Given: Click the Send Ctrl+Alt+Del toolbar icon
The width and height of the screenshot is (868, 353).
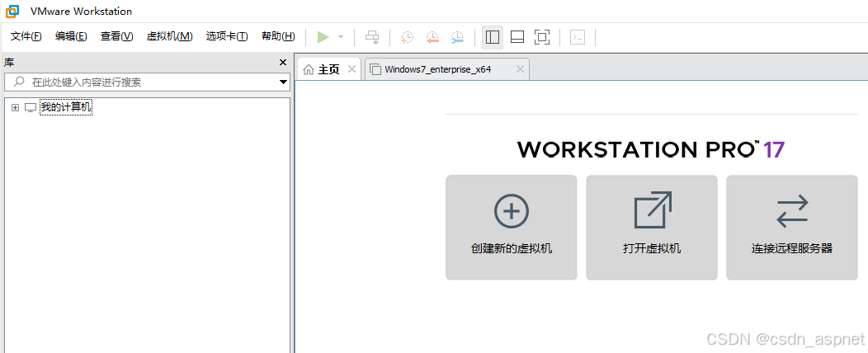Looking at the screenshot, I should click(372, 37).
